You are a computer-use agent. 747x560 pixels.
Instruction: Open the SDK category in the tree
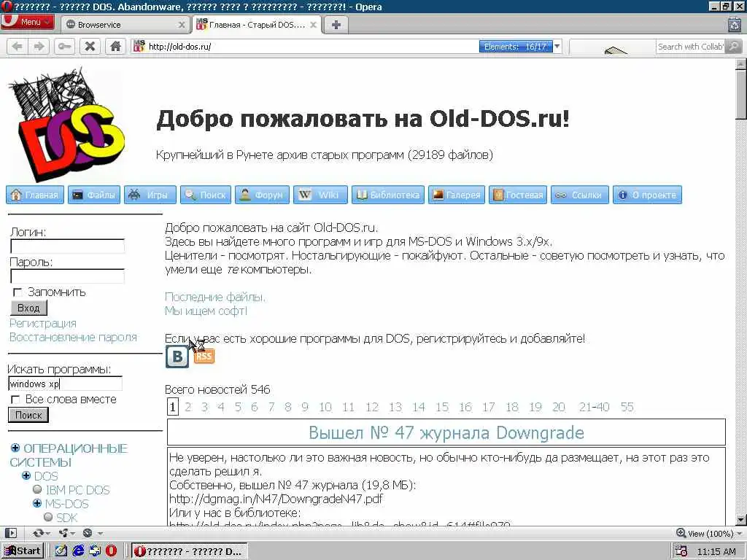tap(66, 518)
